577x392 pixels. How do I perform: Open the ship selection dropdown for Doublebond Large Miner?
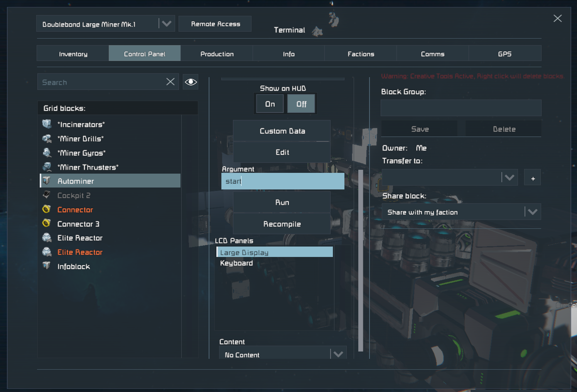pyautogui.click(x=167, y=23)
